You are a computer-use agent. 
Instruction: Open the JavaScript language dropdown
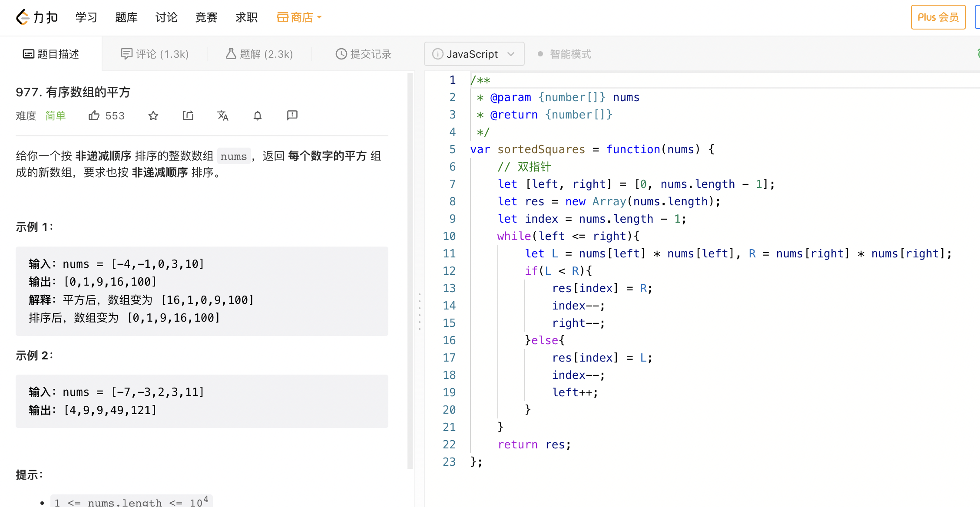pyautogui.click(x=474, y=54)
